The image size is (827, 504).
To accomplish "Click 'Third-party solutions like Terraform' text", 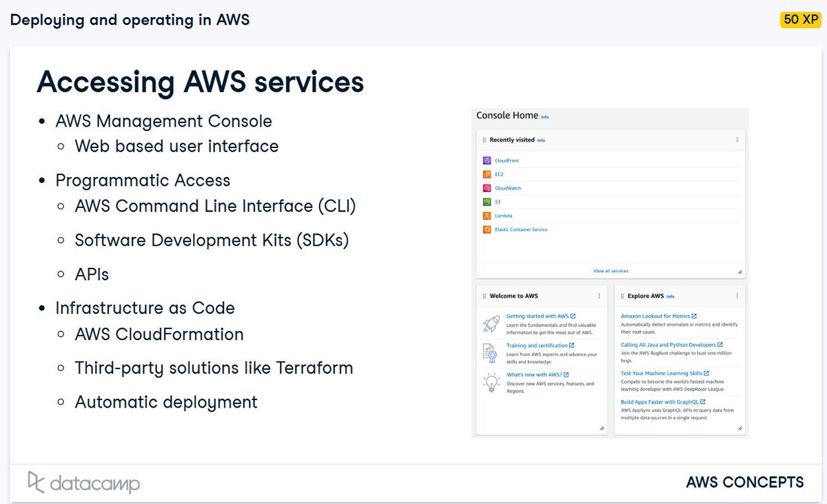I will pos(214,368).
